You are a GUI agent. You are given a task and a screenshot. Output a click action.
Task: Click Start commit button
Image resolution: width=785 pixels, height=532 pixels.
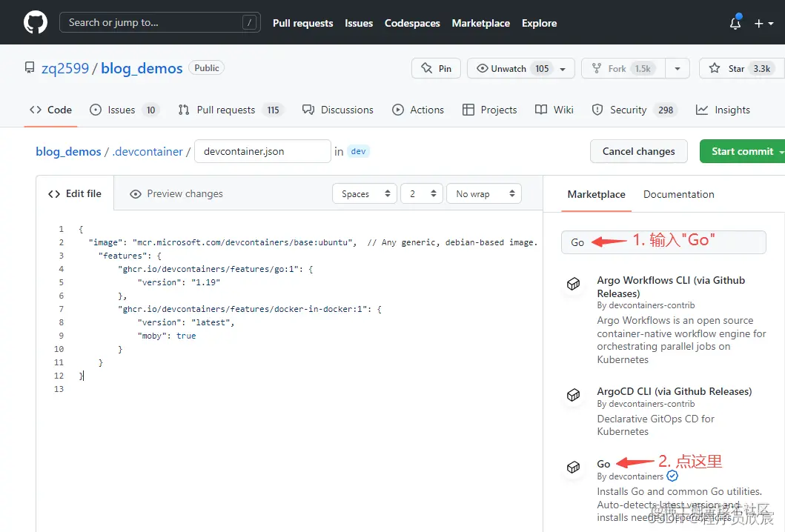point(743,151)
